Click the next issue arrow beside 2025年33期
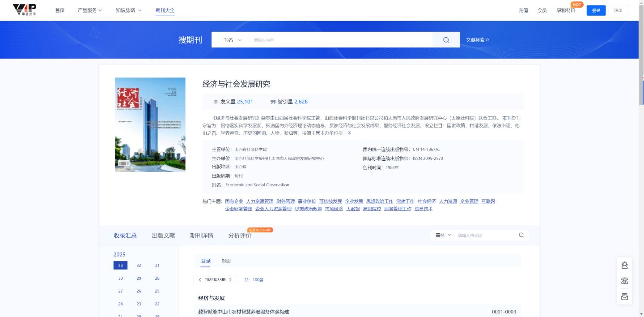Image resolution: width=644 pixels, height=317 pixels. (230, 279)
